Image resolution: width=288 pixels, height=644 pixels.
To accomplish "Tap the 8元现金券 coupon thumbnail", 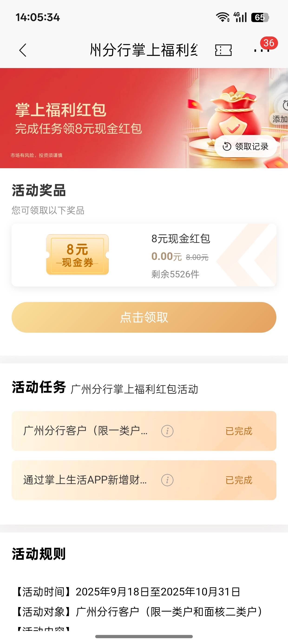I will tap(77, 255).
